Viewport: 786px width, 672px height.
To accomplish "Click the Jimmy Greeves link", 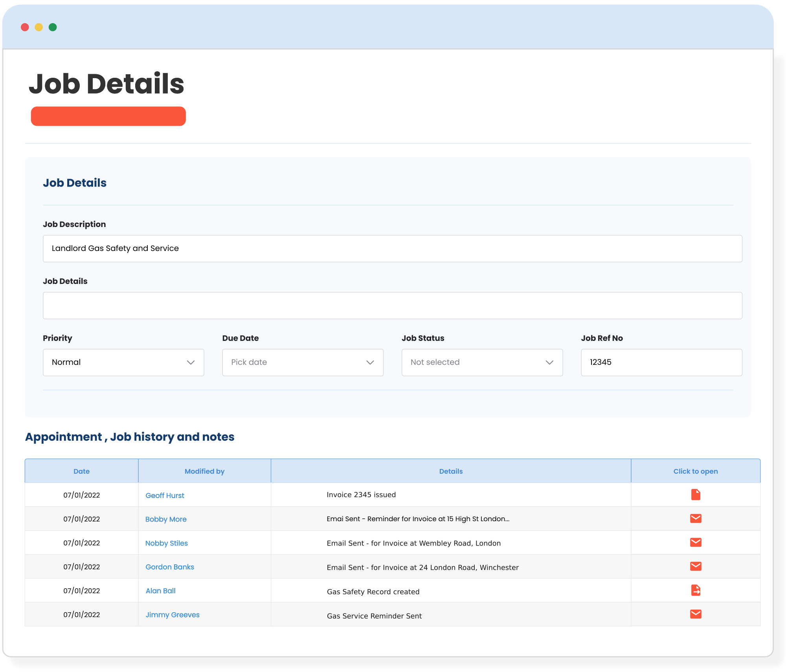I will (172, 615).
